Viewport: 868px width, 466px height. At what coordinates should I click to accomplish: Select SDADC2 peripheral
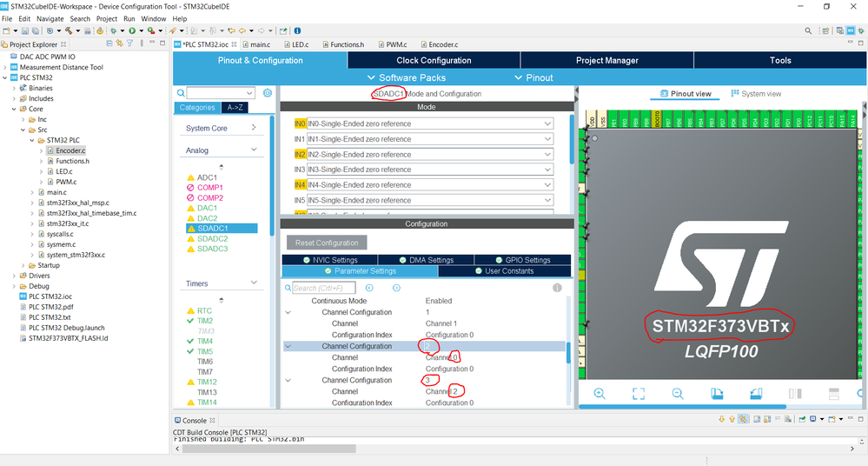point(213,239)
